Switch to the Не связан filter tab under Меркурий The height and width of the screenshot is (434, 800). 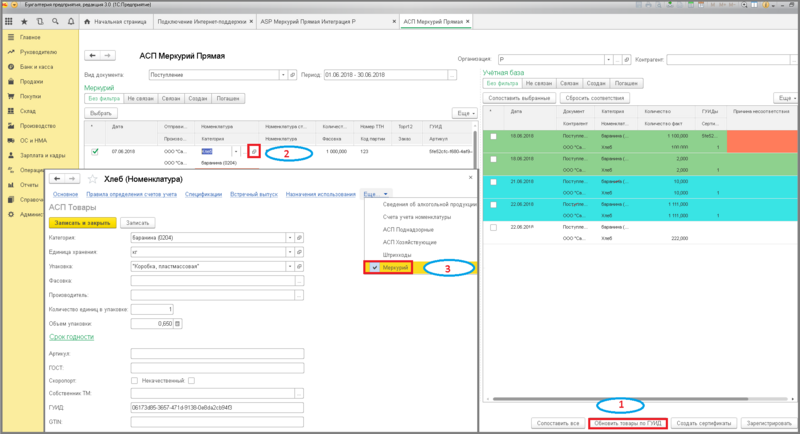[139, 99]
